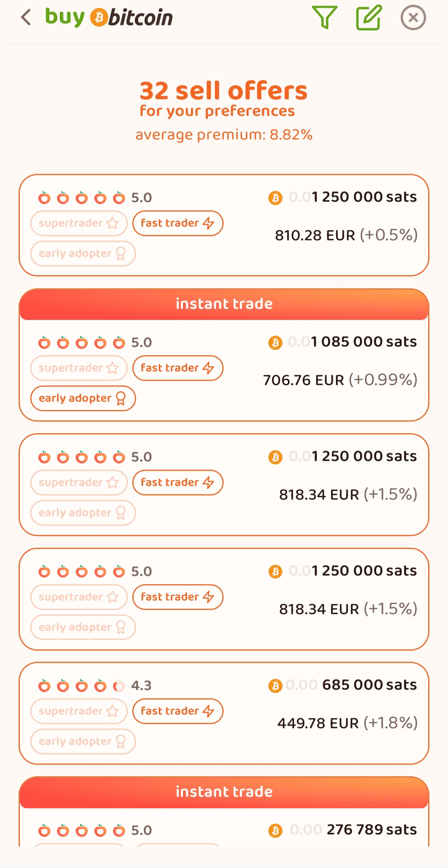Viewport: 448px width, 868px height.
Task: Toggle the fast trader badge on the top offer
Action: (x=178, y=223)
